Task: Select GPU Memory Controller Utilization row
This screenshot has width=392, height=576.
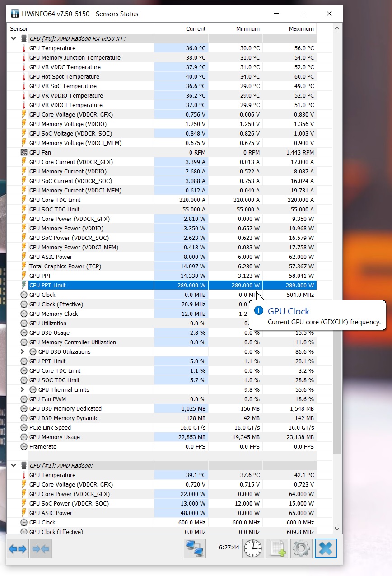Action: 162,342
